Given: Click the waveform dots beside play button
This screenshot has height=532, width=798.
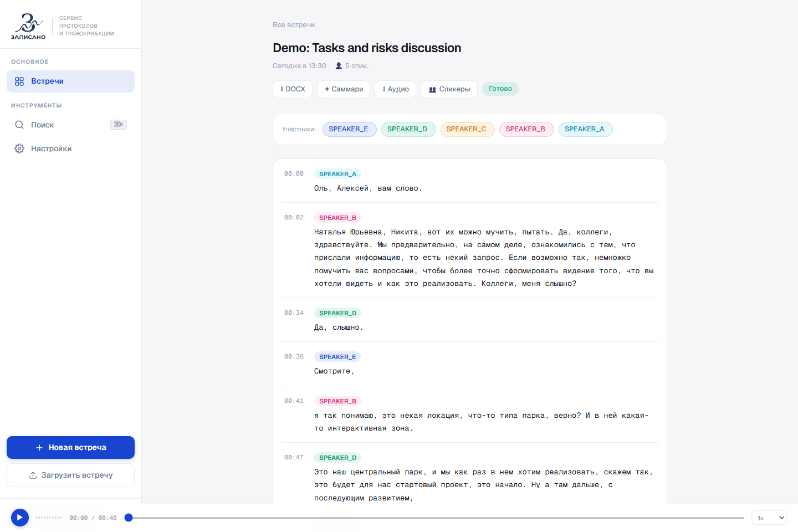Looking at the screenshot, I should (x=49, y=518).
